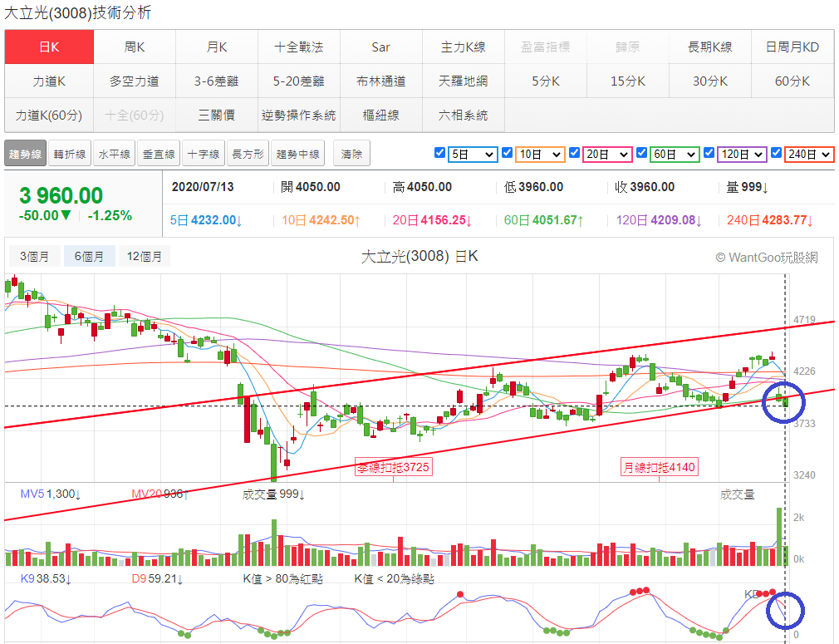Click the WantGoo玩股網 credit link
The height and width of the screenshot is (644, 839).
(767, 258)
